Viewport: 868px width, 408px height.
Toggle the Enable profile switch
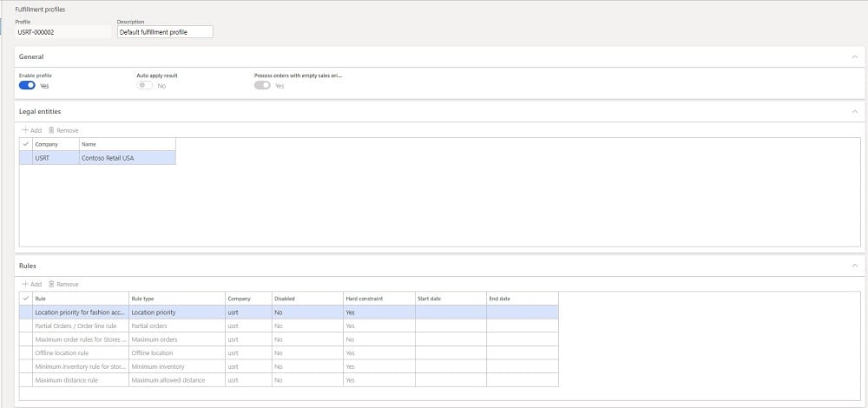pos(27,86)
